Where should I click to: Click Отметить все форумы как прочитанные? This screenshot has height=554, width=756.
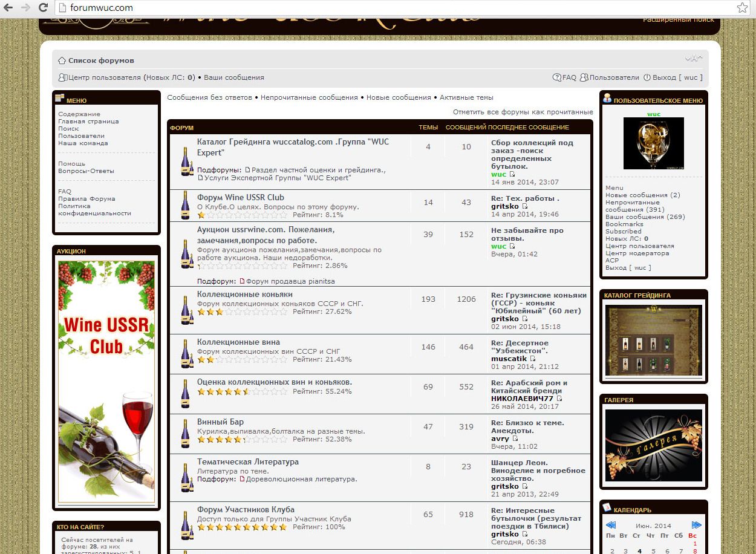[523, 112]
